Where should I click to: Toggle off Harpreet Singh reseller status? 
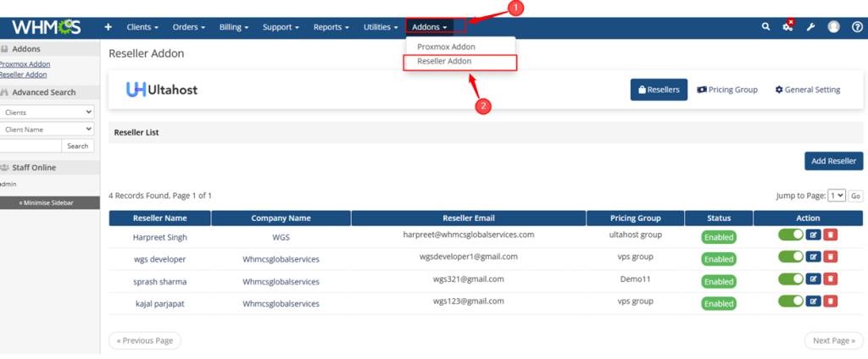point(790,235)
